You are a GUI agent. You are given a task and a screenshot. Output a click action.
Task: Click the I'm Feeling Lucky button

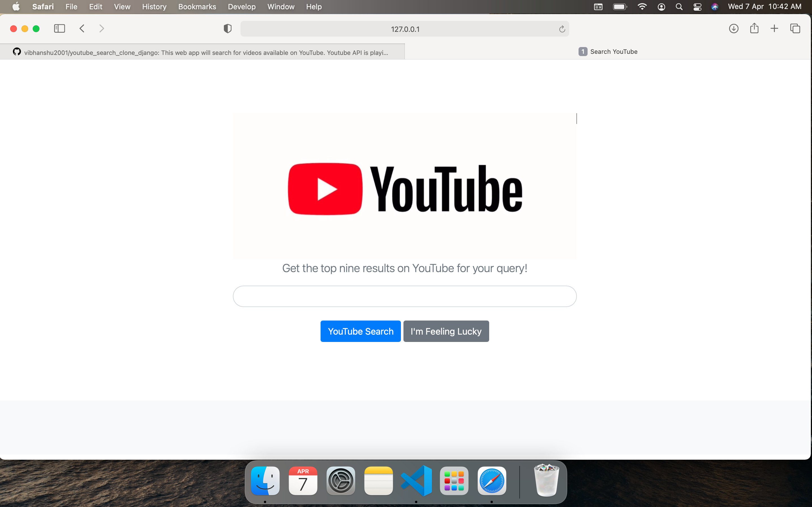click(x=446, y=331)
